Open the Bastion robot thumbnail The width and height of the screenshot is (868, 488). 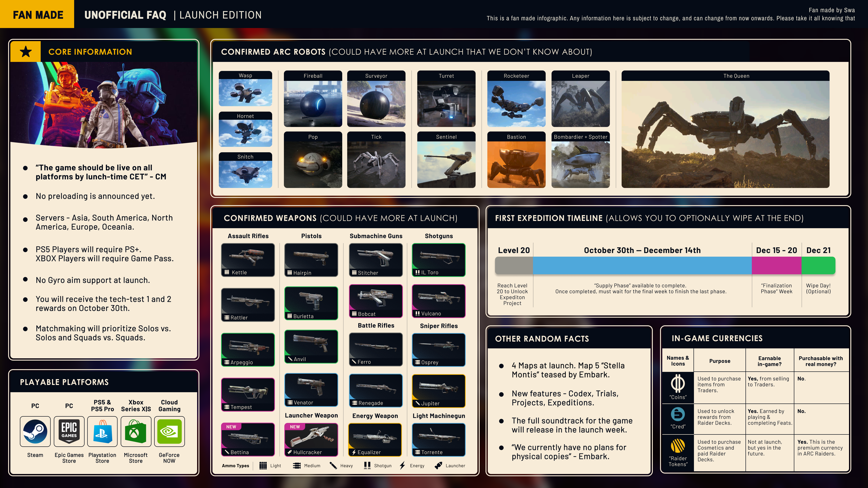pyautogui.click(x=516, y=164)
